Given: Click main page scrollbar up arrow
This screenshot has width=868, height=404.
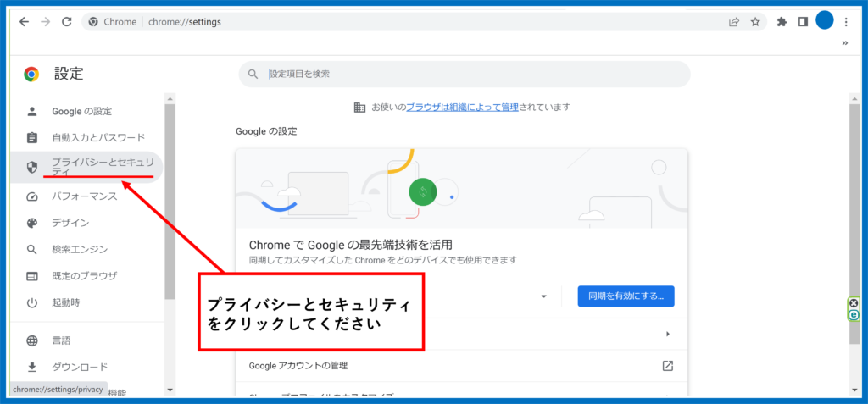Looking at the screenshot, I should 854,98.
